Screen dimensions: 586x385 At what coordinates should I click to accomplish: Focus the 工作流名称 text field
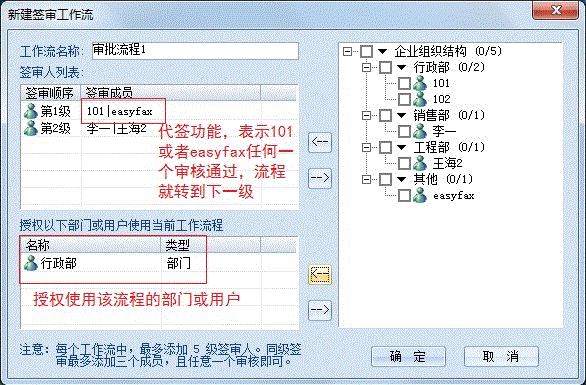point(195,51)
